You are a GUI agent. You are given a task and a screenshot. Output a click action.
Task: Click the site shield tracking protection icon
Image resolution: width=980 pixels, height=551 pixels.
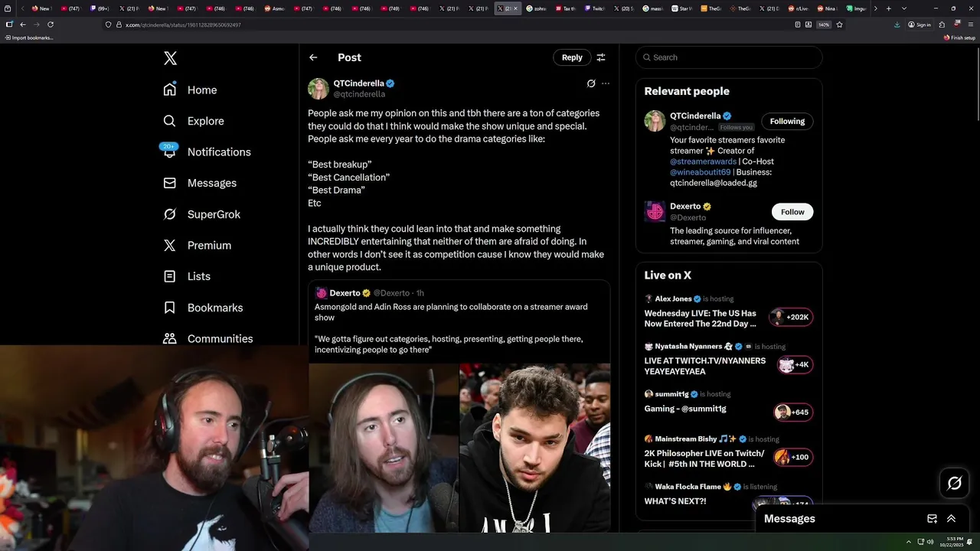(109, 24)
